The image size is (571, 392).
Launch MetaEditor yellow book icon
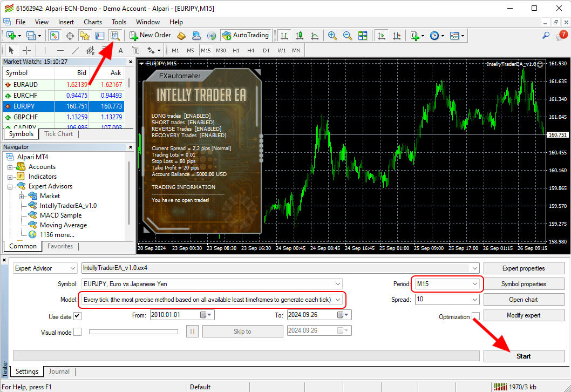point(181,35)
